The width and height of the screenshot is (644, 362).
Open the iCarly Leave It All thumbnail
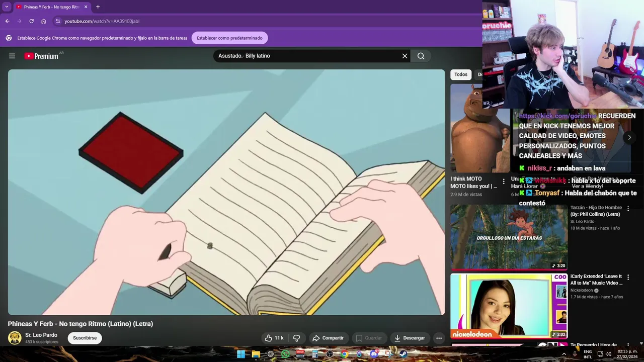point(509,306)
